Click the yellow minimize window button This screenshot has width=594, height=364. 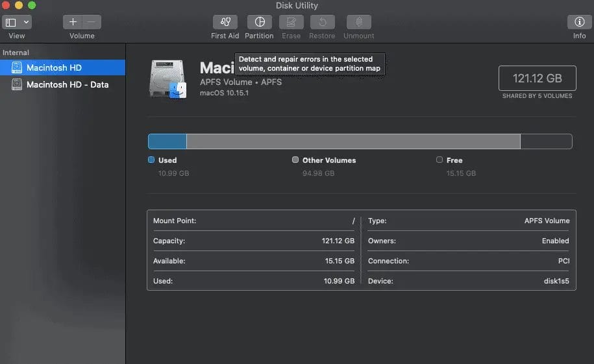tap(19, 5)
